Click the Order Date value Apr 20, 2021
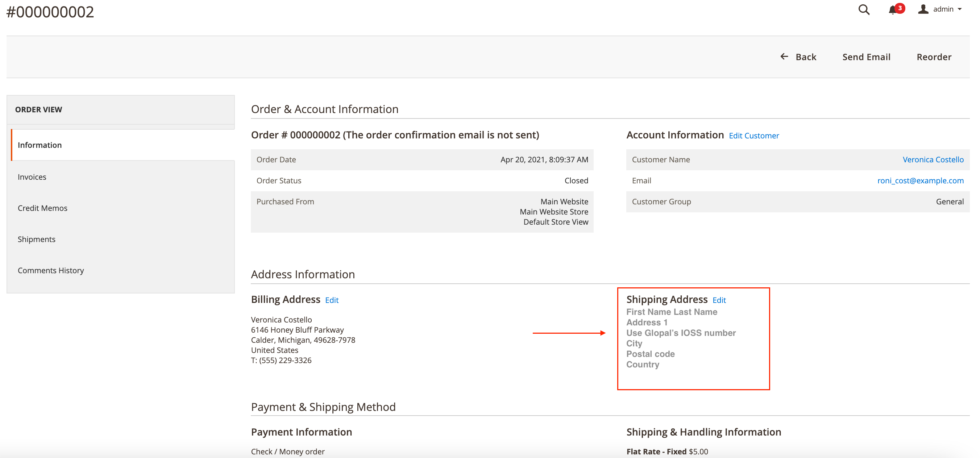Viewport: 980px width, 458px height. click(x=544, y=160)
